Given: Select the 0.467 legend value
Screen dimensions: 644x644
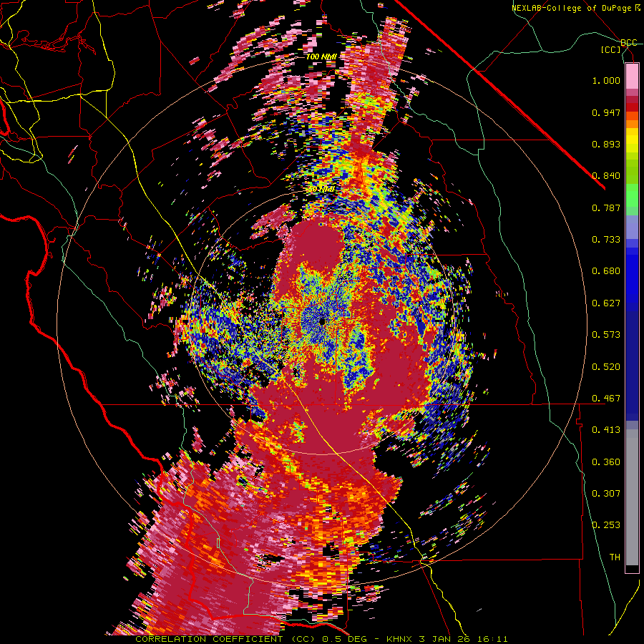Looking at the screenshot, I should [606, 399].
